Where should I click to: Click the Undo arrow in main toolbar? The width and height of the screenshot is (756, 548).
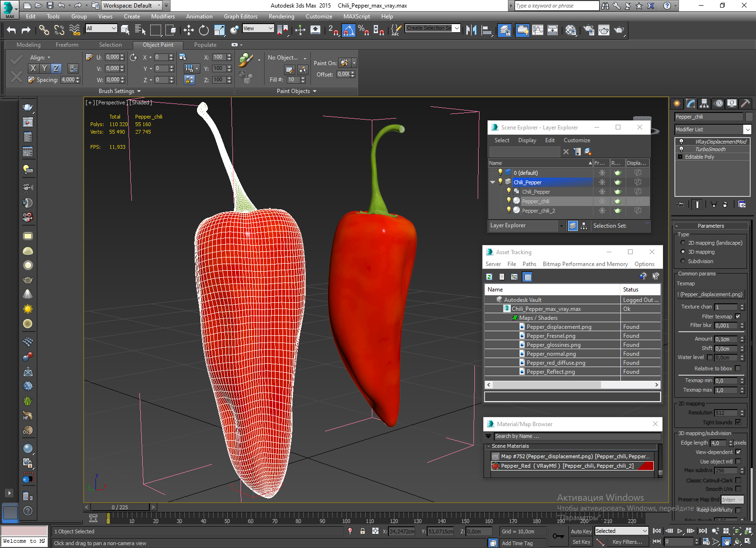click(x=11, y=30)
